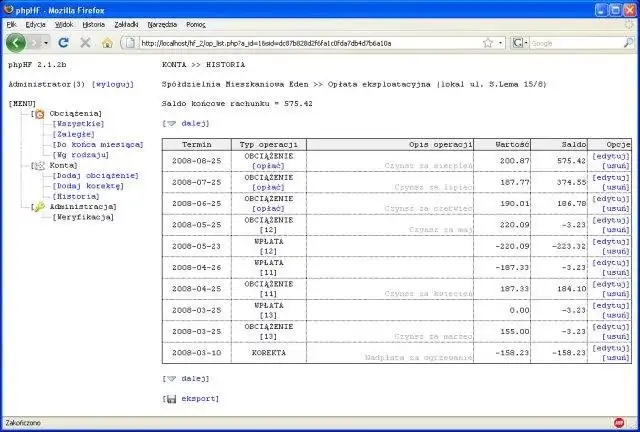Click the bottom dalej arrow icon
Screen dimensions: 640x432
point(172,379)
